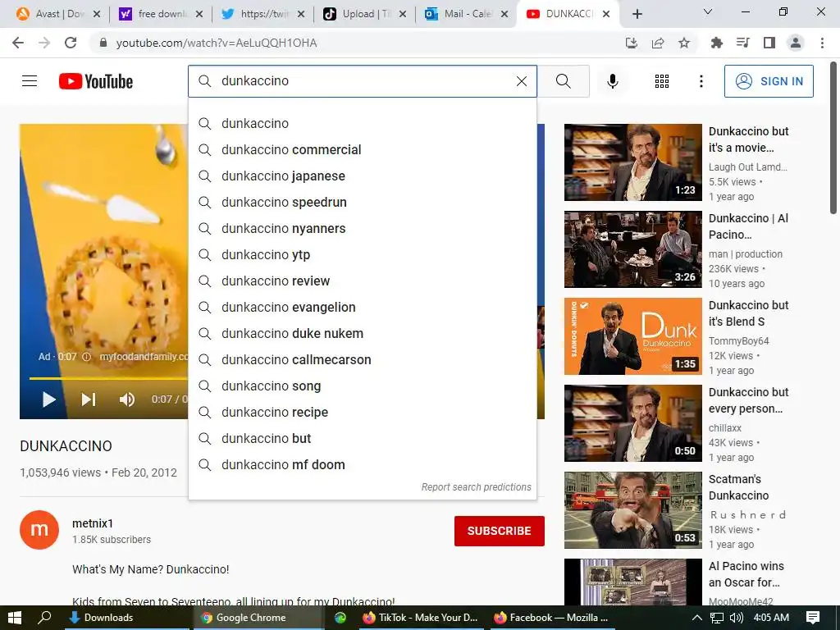Select suggestion 'dunkaccino song'

click(363, 386)
